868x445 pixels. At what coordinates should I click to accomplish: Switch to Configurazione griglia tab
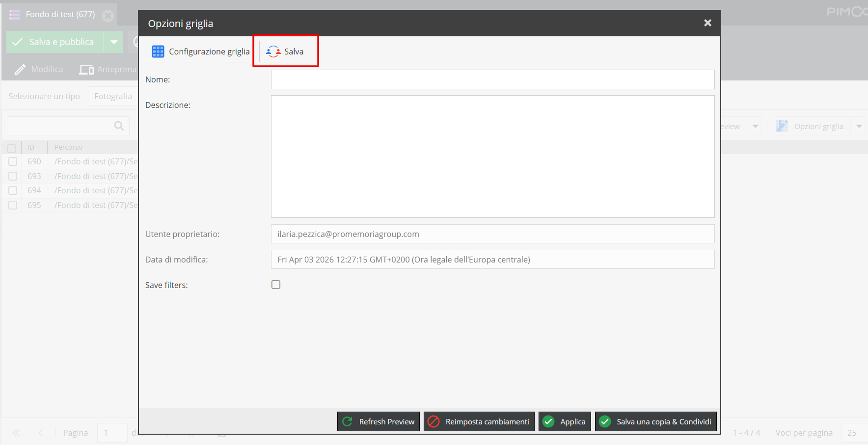point(201,52)
